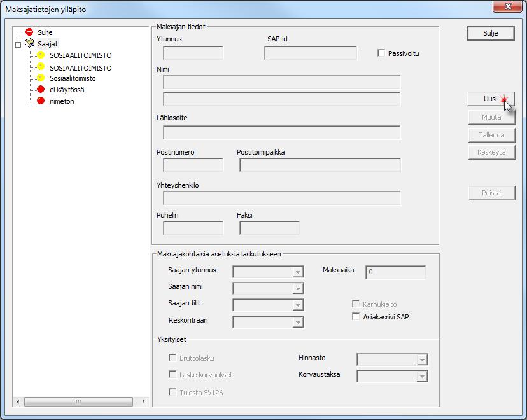The width and height of the screenshot is (527, 420).
Task: Toggle the Karhukielto checkbox
Action: pyautogui.click(x=356, y=304)
